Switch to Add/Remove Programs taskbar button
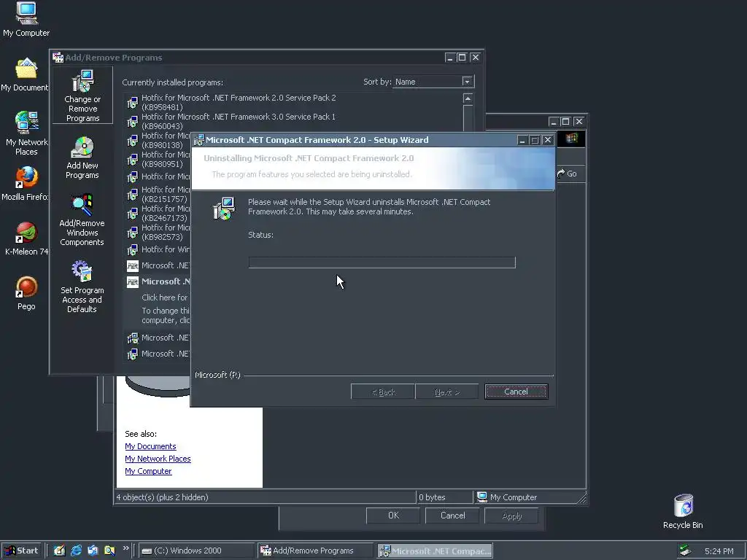The width and height of the screenshot is (747, 560). pos(314,551)
